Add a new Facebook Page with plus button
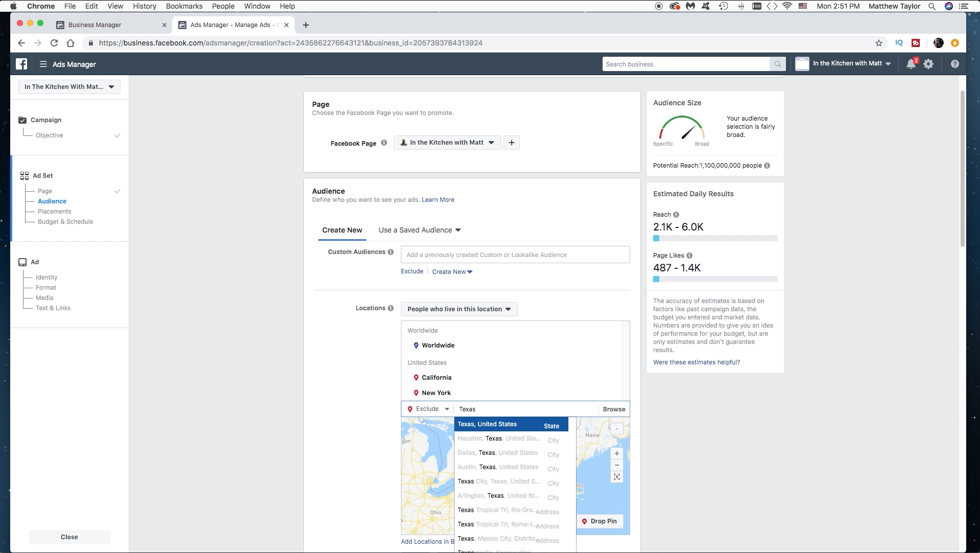980x553 pixels. click(x=512, y=143)
